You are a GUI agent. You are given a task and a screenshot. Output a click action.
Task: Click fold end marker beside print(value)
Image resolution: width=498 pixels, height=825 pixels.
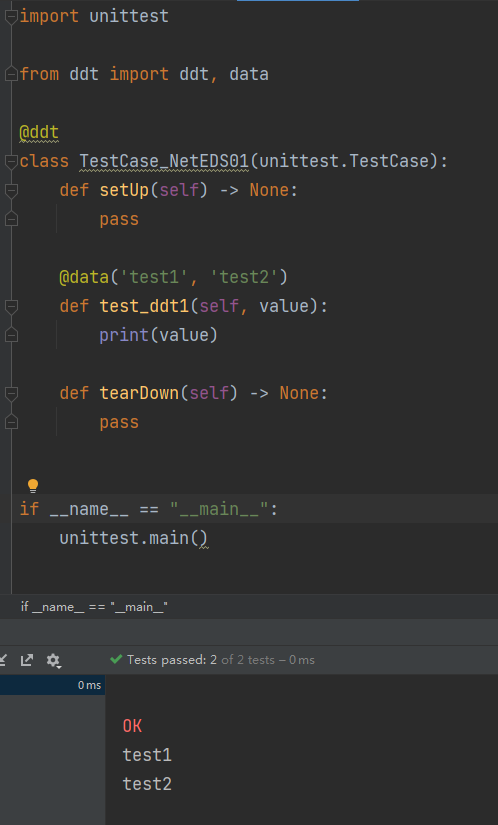point(11,335)
